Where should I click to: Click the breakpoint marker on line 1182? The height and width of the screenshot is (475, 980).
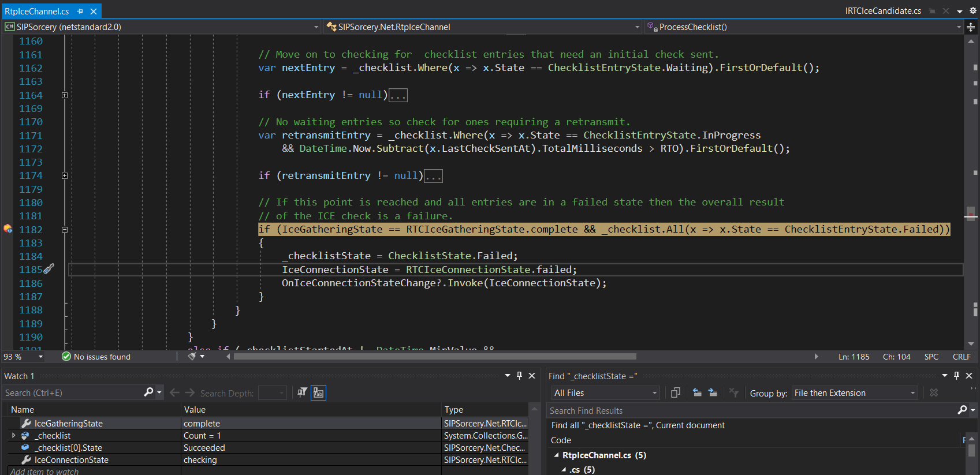pos(8,229)
